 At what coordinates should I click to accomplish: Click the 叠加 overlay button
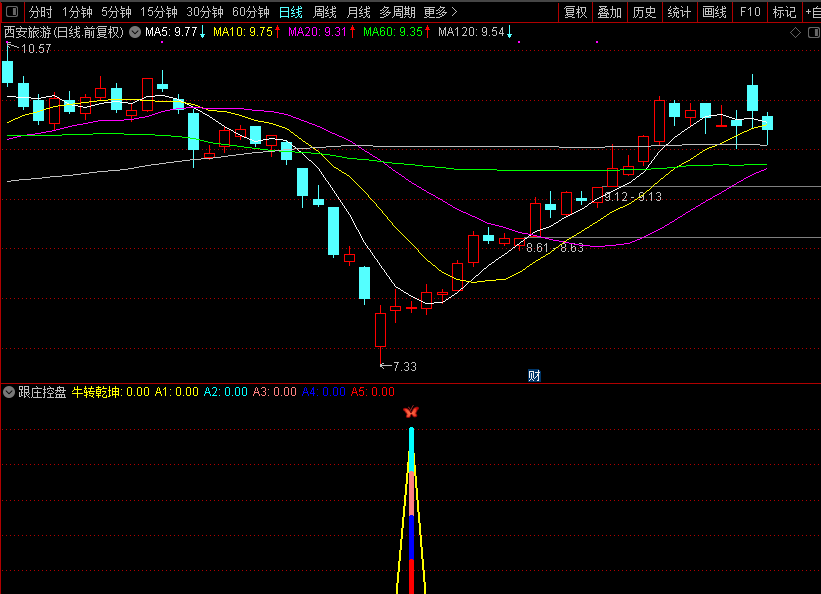click(x=610, y=12)
